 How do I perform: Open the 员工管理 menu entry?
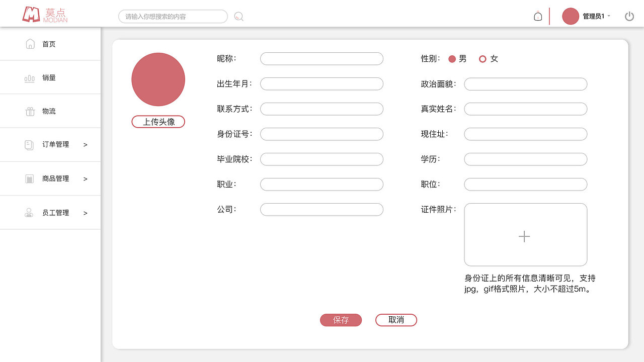click(x=56, y=212)
